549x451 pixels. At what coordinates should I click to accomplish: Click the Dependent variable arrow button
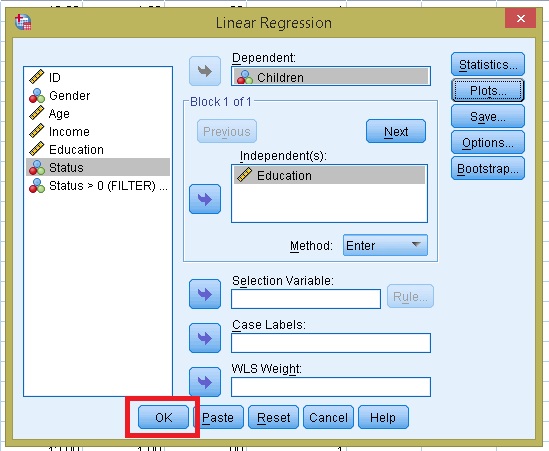coord(205,71)
